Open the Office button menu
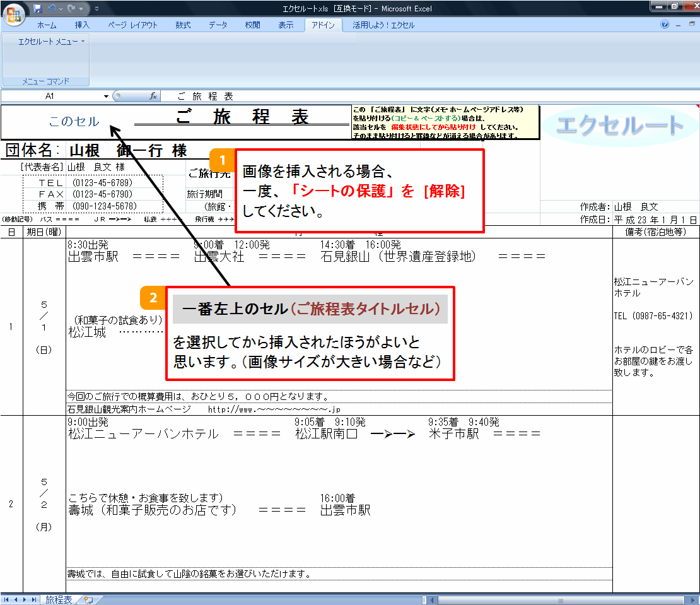This screenshot has width=700, height=605. tap(13, 15)
